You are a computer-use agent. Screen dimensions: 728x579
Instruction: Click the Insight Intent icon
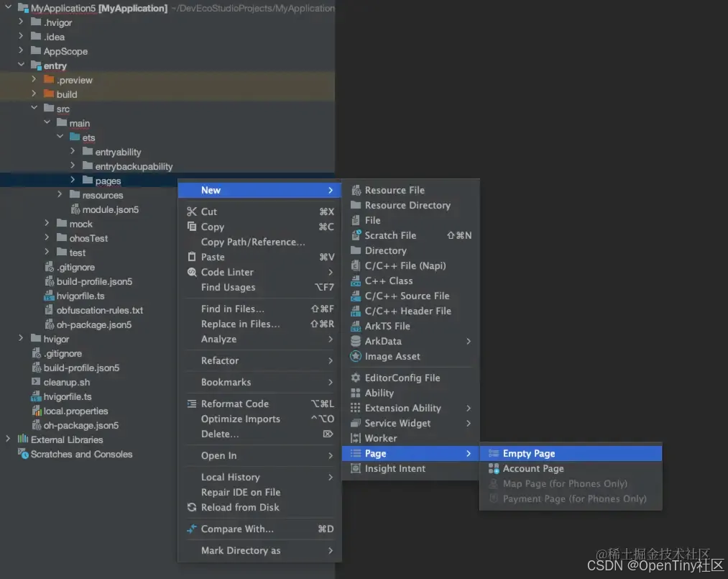(x=356, y=468)
